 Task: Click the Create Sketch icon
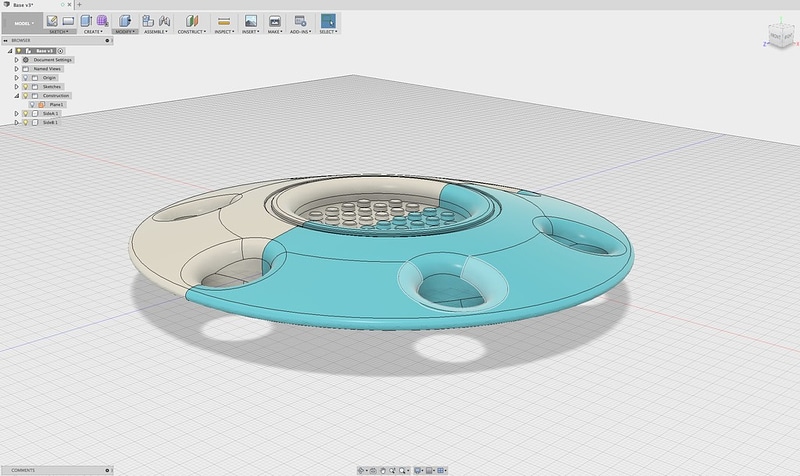pyautogui.click(x=52, y=20)
